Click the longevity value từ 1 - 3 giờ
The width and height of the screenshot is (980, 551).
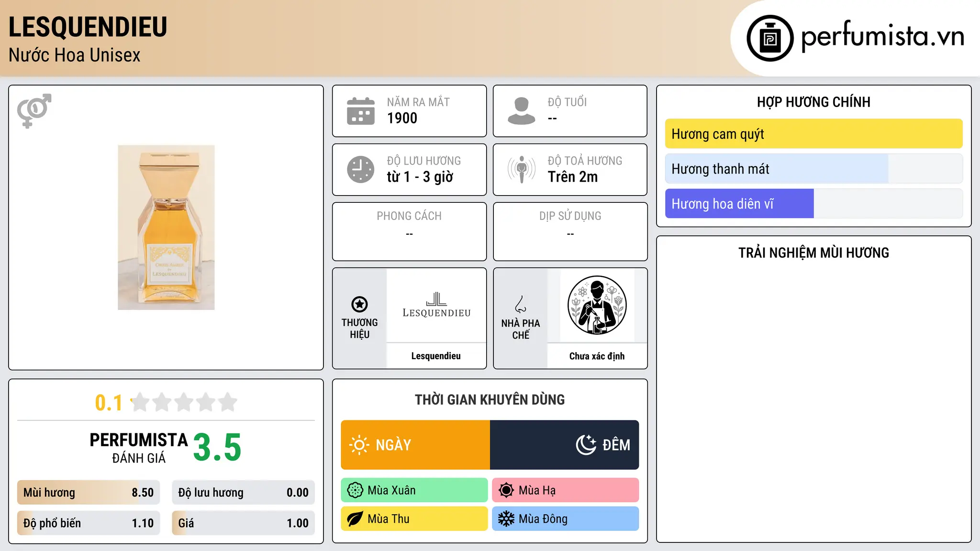[420, 177]
